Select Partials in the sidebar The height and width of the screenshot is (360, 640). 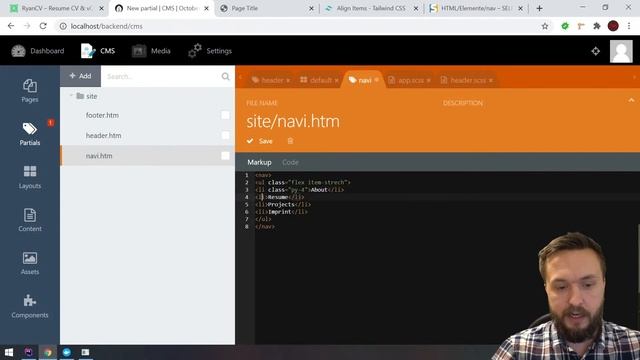pyautogui.click(x=30, y=134)
